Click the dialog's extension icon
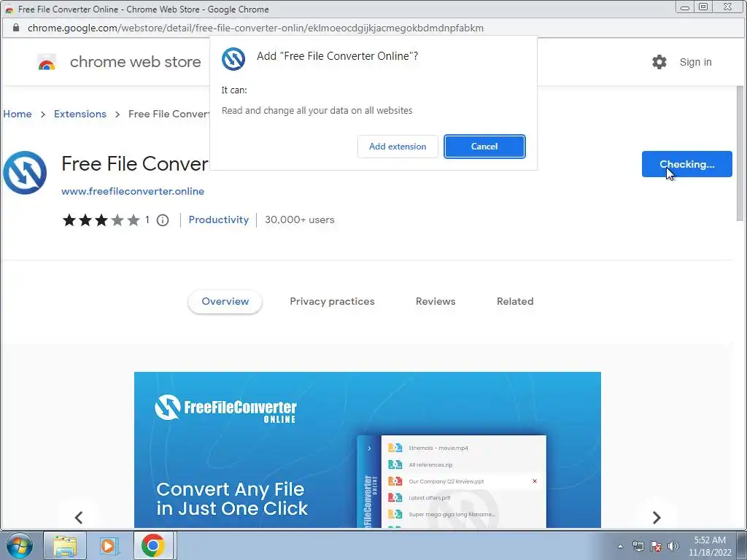This screenshot has width=747, height=560. coord(233,59)
